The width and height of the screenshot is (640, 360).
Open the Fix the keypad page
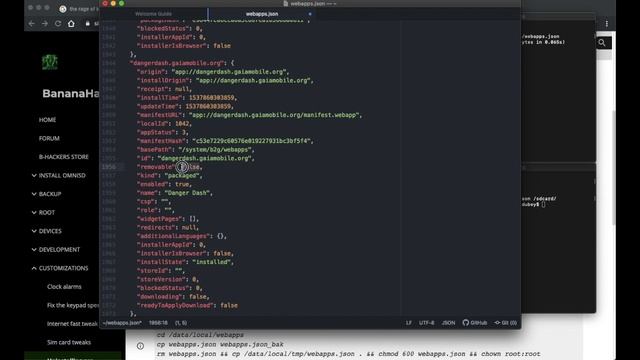73,305
